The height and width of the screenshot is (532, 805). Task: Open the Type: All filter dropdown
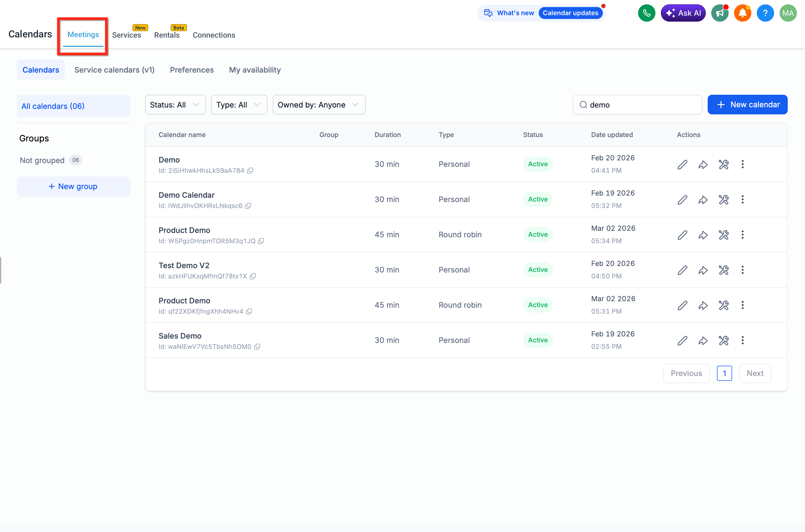pyautogui.click(x=239, y=105)
